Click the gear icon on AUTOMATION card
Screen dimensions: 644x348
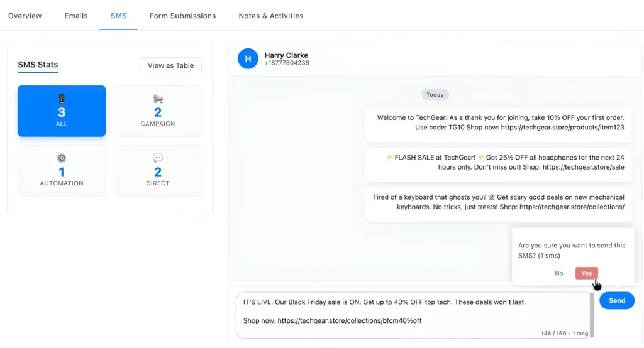click(x=62, y=158)
